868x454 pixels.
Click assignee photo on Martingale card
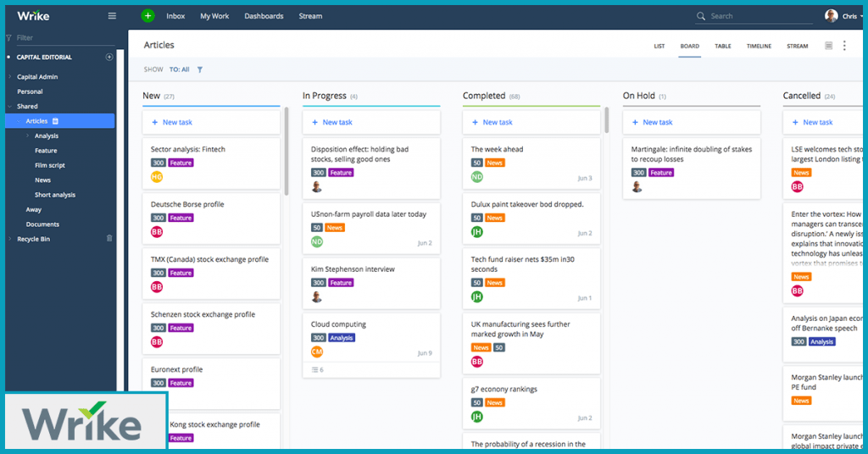(637, 187)
